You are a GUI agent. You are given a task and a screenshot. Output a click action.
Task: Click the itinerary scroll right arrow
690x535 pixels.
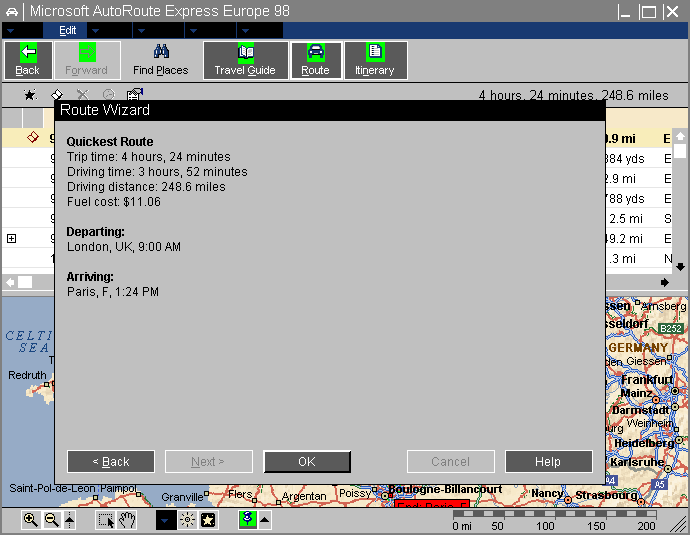[665, 282]
